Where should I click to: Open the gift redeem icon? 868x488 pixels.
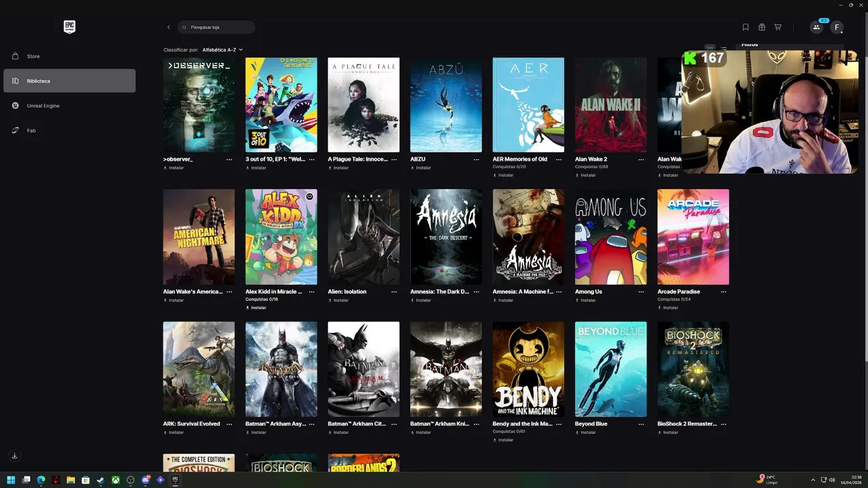point(762,27)
